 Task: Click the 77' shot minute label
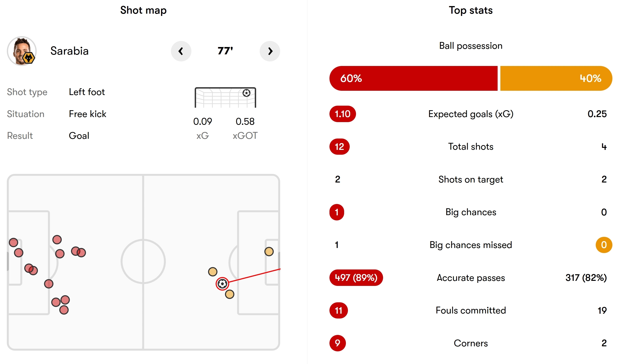click(x=225, y=51)
